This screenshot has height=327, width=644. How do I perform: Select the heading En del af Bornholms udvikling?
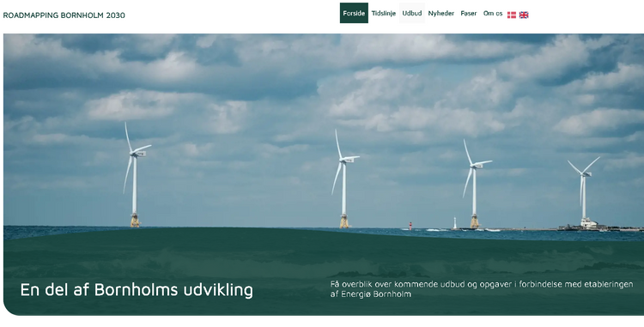click(x=137, y=289)
